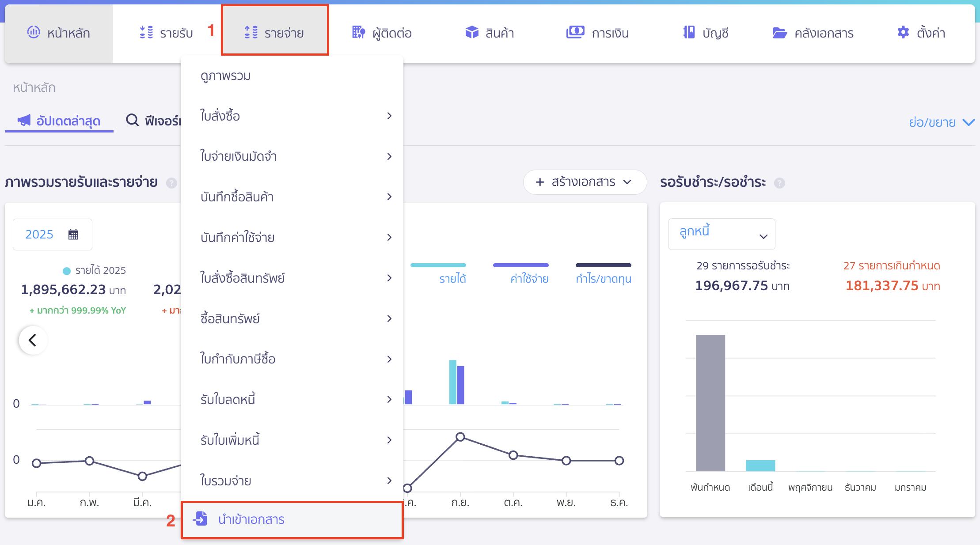Screen dimensions: 980x545
Task: Expand the ใบสั่งซื้อ submenu chevron
Action: point(389,115)
